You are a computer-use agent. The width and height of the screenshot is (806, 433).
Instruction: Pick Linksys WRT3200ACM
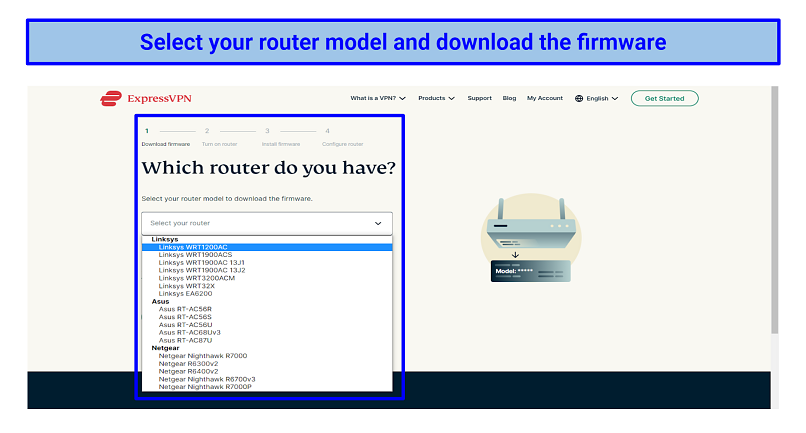click(267, 278)
